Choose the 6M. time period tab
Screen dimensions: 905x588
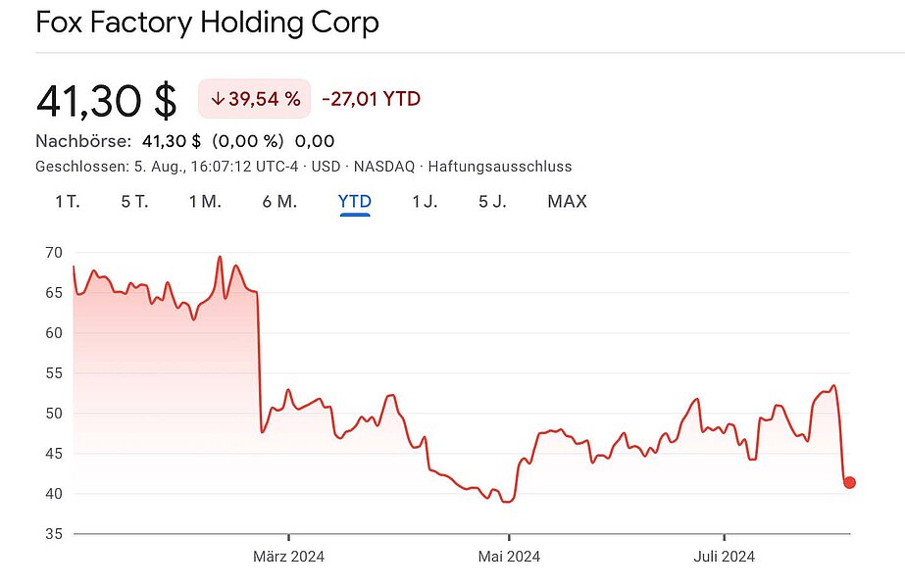[279, 202]
